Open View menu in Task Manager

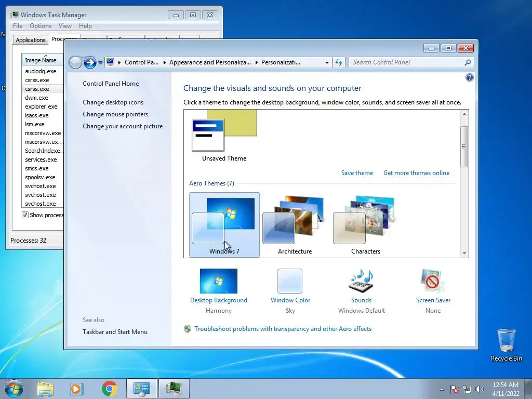pos(65,26)
